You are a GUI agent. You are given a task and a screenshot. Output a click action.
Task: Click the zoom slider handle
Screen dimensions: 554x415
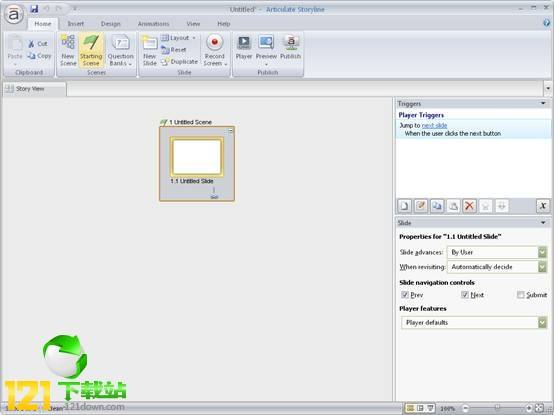point(497,408)
